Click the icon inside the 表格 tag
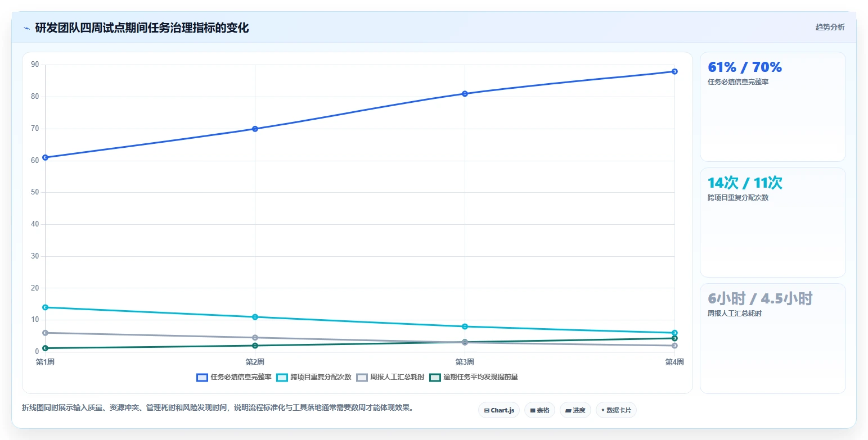This screenshot has height=440, width=868. pos(532,411)
